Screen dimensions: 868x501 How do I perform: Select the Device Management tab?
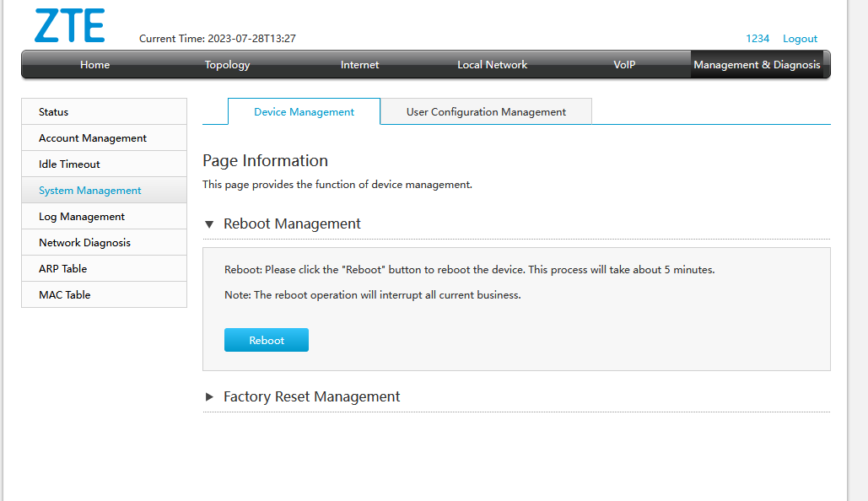(x=304, y=111)
